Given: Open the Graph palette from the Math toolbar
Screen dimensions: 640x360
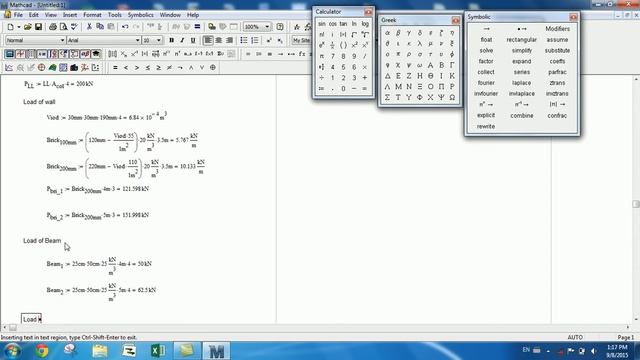Looking at the screenshot, I should pos(20,54).
